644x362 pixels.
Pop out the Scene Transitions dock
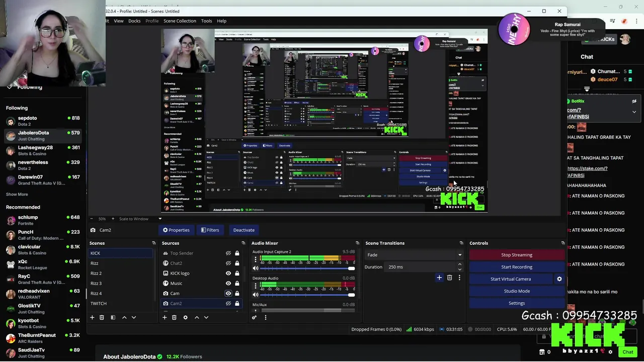coord(461,243)
